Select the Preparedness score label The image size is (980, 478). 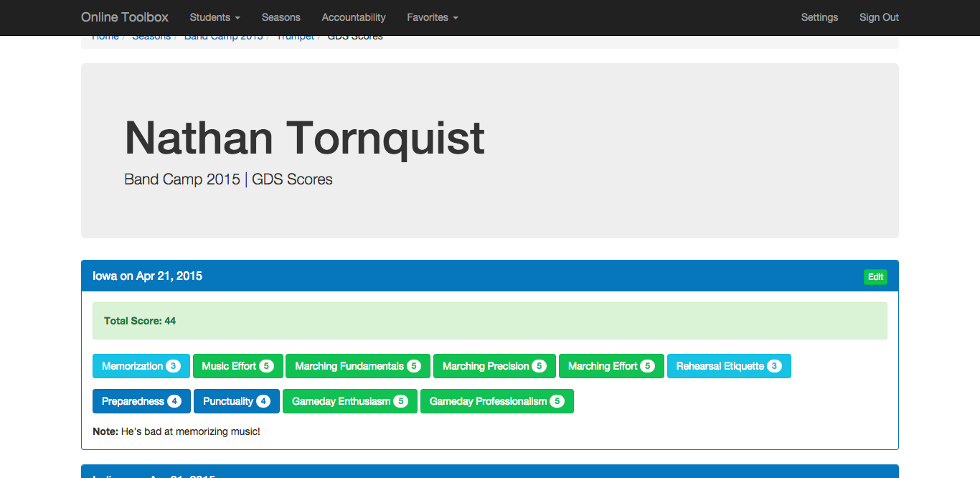point(141,401)
